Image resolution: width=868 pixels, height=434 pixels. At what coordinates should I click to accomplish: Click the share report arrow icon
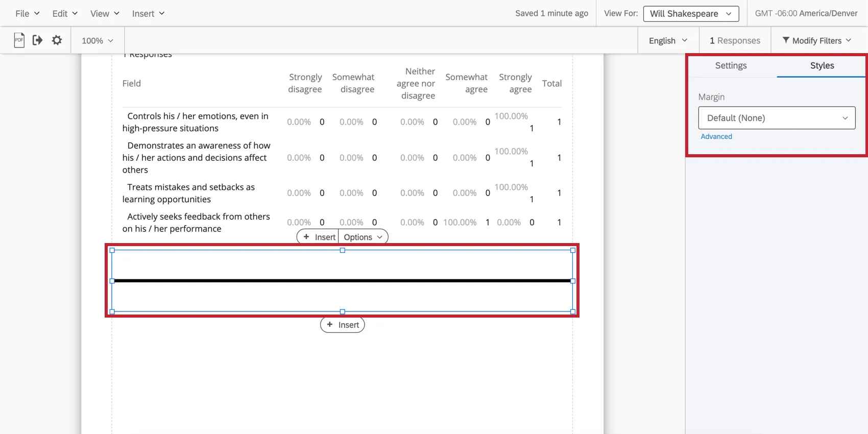coord(37,40)
